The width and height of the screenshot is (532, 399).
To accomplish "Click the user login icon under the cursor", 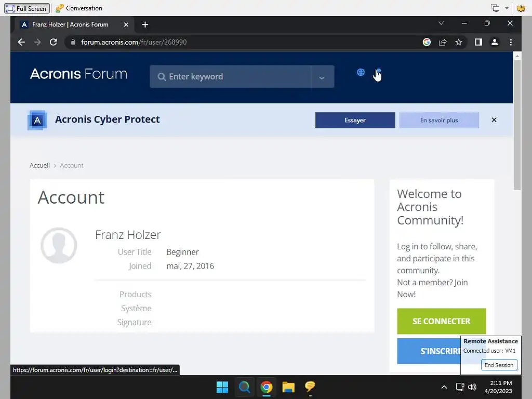I will coord(379,72).
